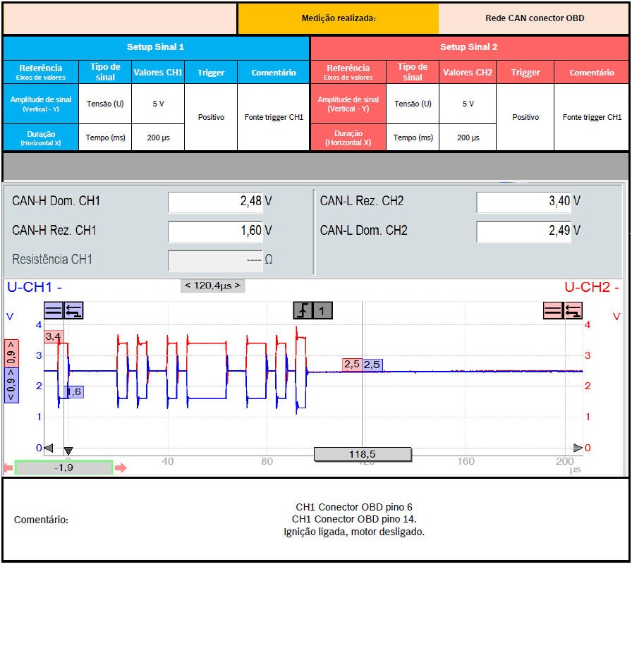Click the blue CH1 coupling icon
The height and width of the screenshot is (672, 632).
(54, 310)
